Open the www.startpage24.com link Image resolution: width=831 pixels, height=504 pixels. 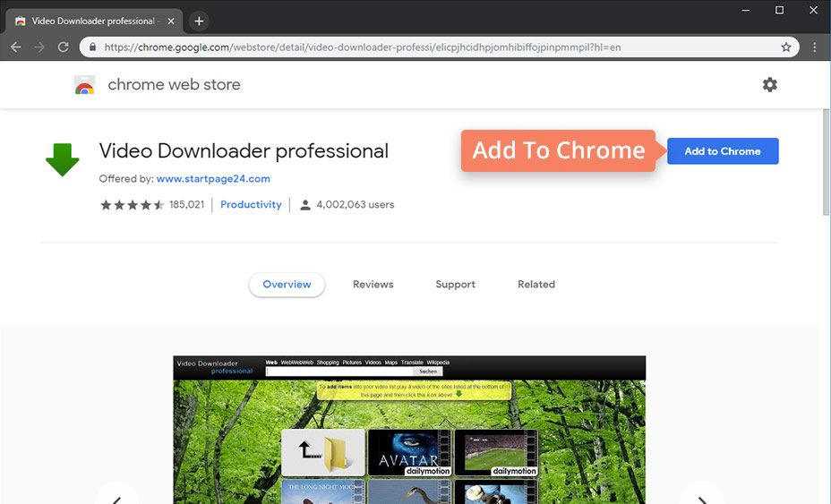point(213,179)
